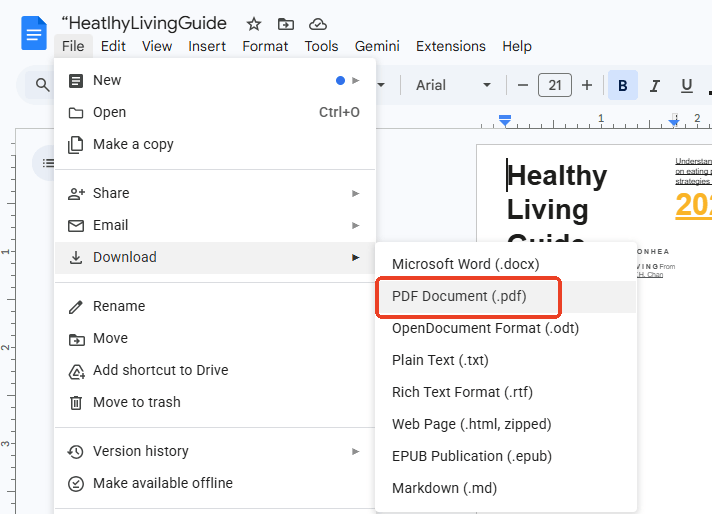Edit the font size field showing 21
The height and width of the screenshot is (514, 712).
click(554, 85)
